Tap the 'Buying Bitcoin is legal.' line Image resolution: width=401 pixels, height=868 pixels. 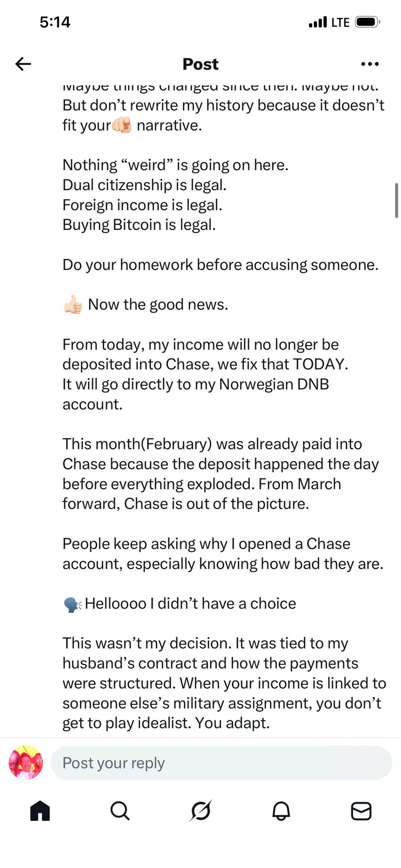tap(139, 225)
